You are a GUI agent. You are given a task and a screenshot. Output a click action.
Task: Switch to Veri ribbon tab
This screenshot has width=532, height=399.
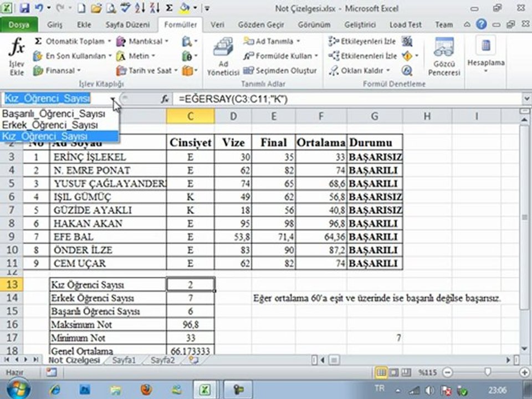(217, 25)
